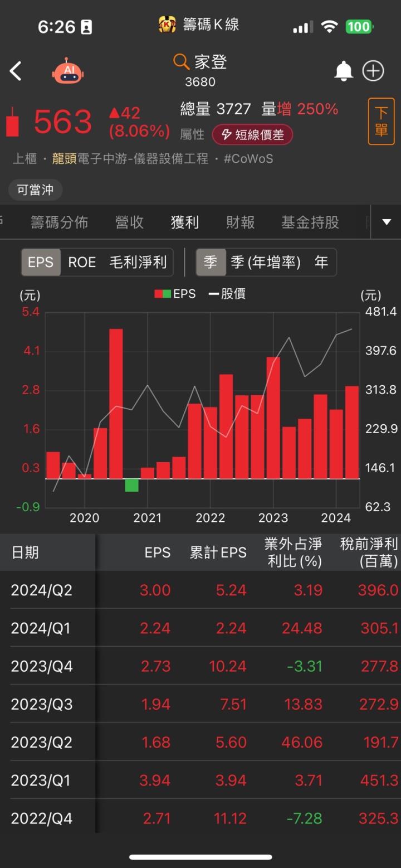Tap the 短線價差 lightning tag
This screenshot has height=868, width=401.
252,134
